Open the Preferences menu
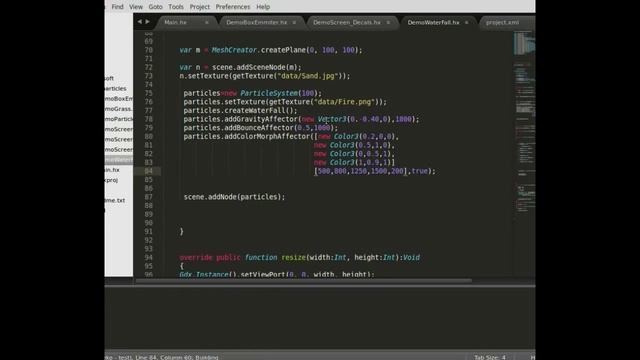This screenshot has width=640, height=360. tap(233, 7)
